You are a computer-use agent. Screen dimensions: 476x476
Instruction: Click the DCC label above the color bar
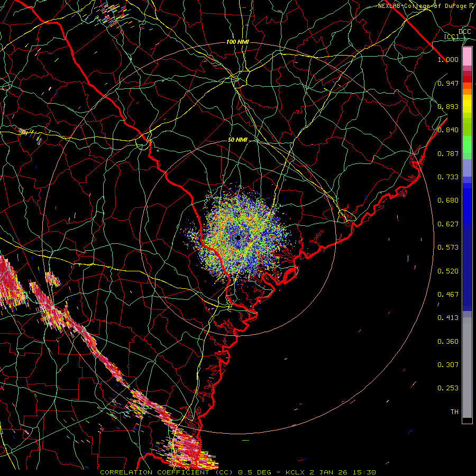coord(465,32)
